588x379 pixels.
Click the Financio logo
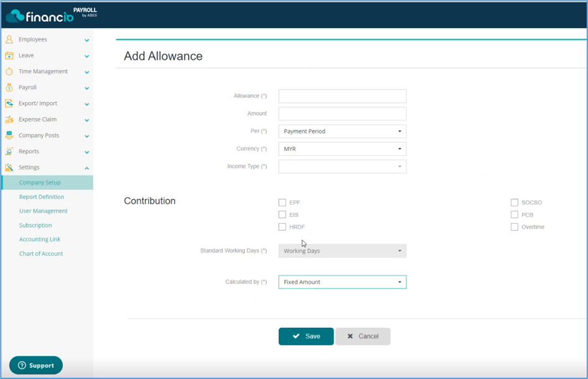pyautogui.click(x=40, y=14)
